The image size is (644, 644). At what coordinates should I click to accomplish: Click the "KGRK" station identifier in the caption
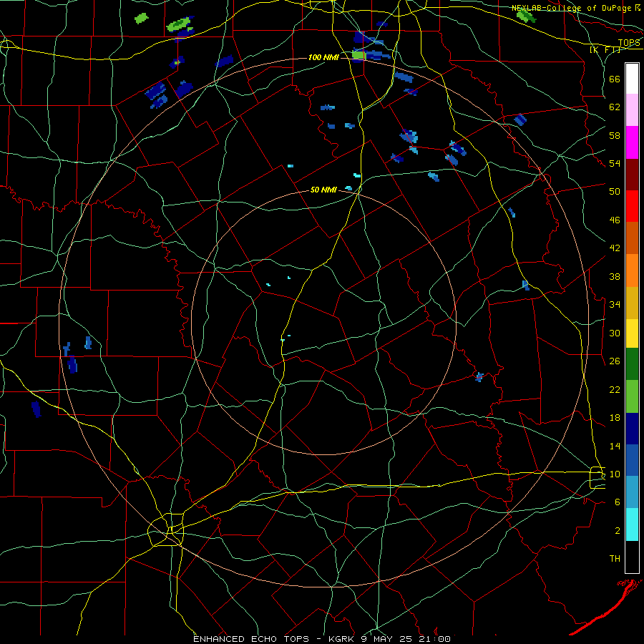coord(341,639)
